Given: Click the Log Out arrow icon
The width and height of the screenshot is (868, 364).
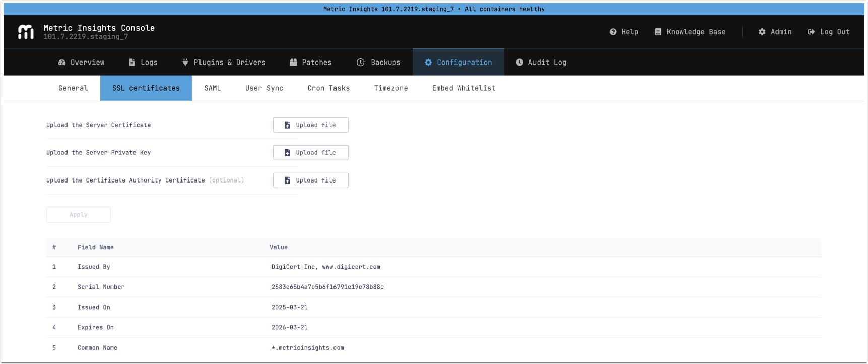Looking at the screenshot, I should click(811, 32).
